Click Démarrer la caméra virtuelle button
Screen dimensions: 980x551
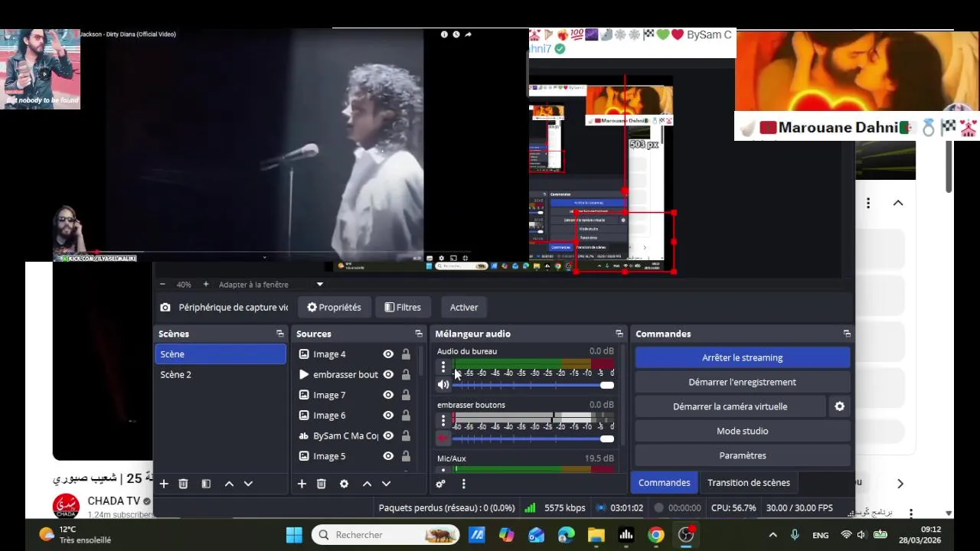click(730, 406)
